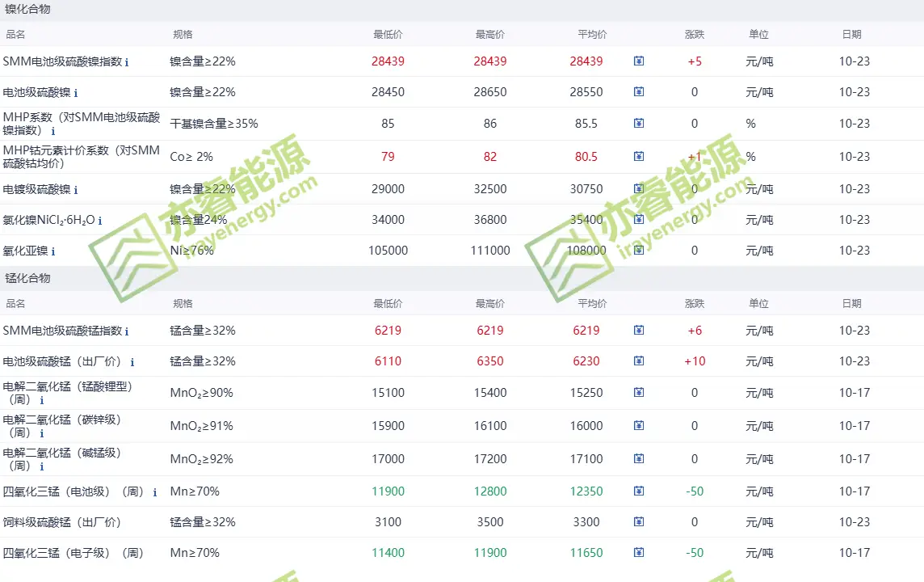The width and height of the screenshot is (924, 582).
Task: Open the 饲料级硫酸锰（出厂价） product link
Action: tap(62, 522)
